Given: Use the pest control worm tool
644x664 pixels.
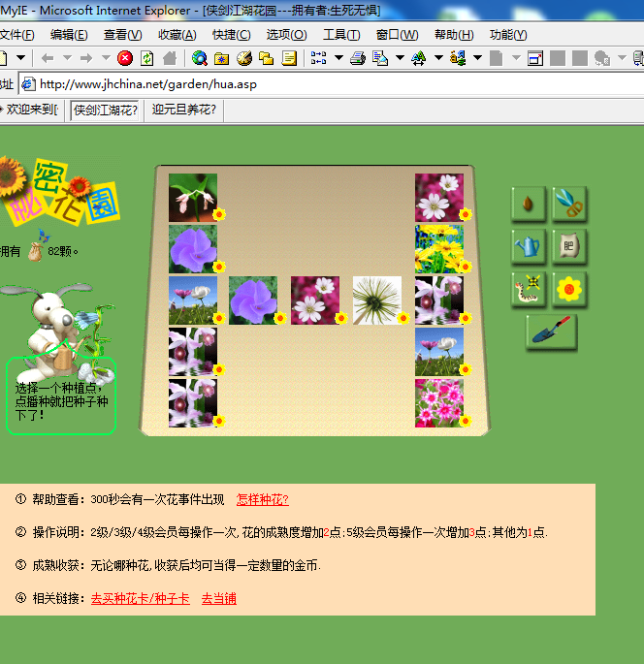Looking at the screenshot, I should tap(529, 289).
